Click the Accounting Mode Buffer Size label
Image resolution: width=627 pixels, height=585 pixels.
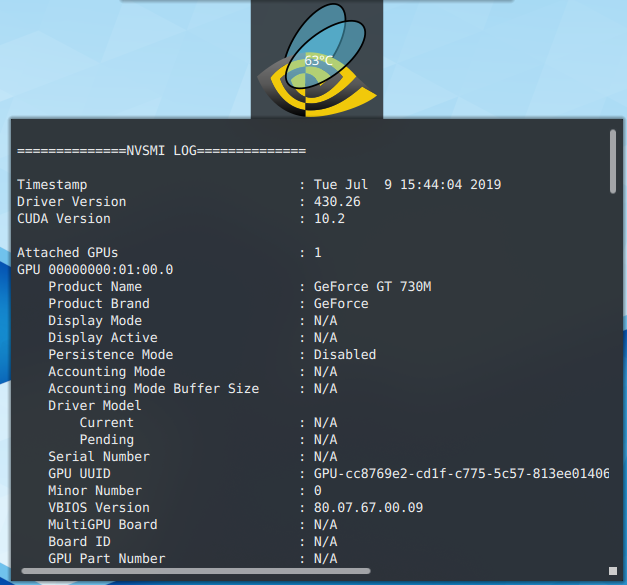point(153,389)
